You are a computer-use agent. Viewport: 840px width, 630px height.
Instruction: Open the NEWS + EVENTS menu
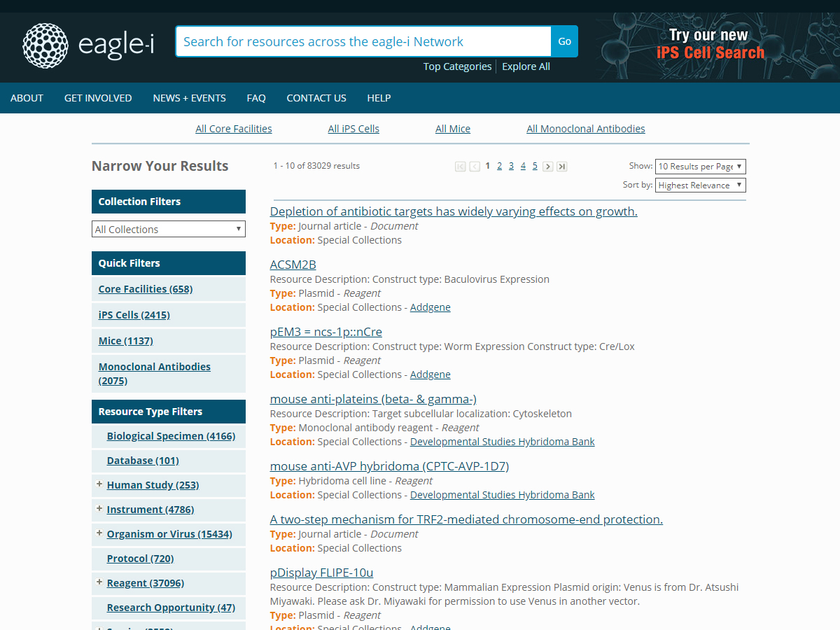(x=189, y=98)
